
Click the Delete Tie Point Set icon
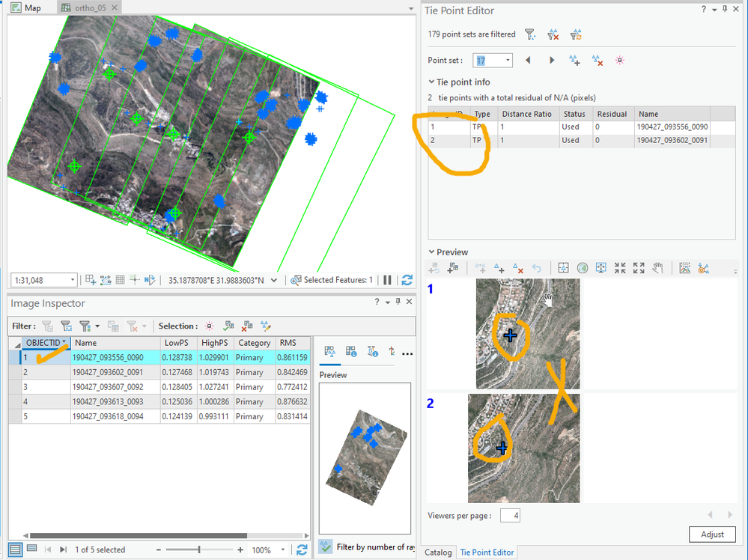point(598,61)
